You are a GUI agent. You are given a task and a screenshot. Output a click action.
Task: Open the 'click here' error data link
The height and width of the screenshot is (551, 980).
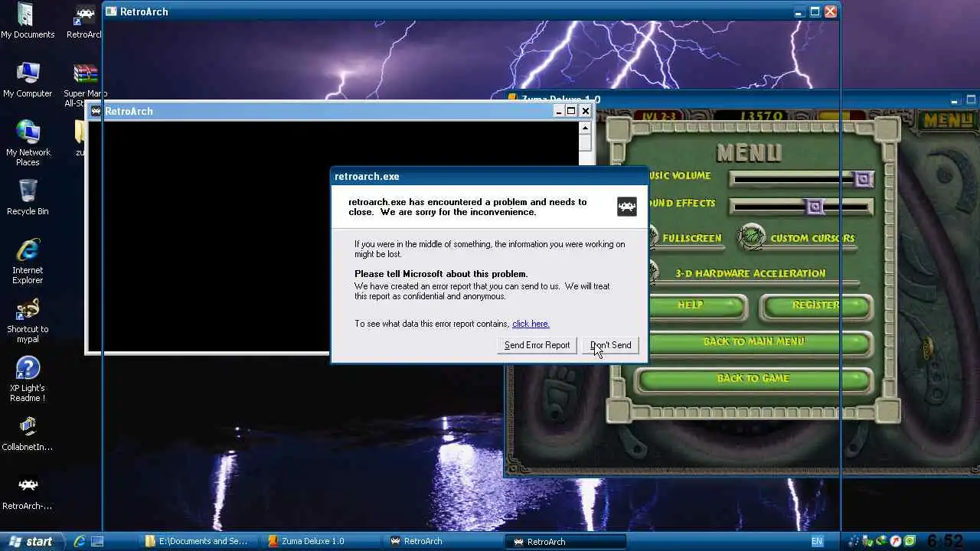point(531,324)
